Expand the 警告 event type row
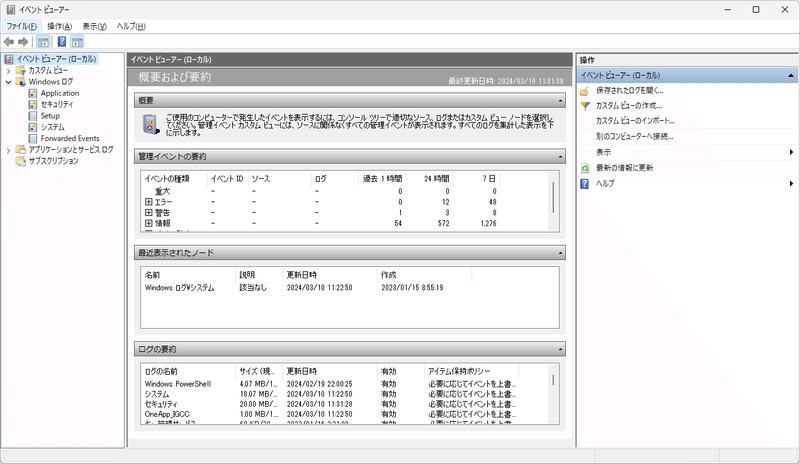The height and width of the screenshot is (464, 800). pos(148,212)
